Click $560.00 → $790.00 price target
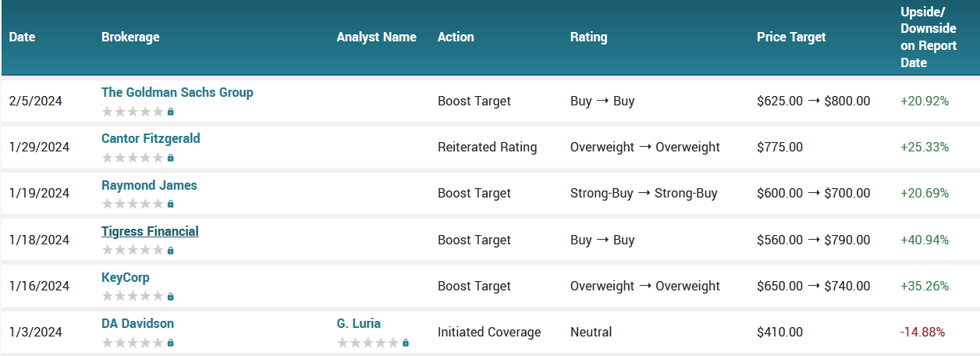 [x=814, y=240]
